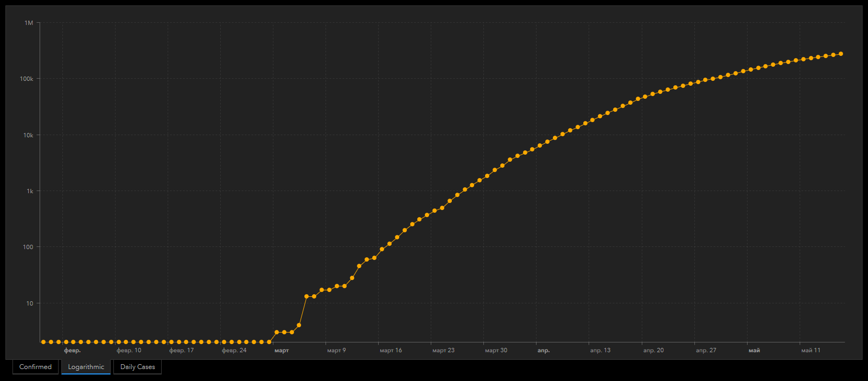Select the Logarithmic tab
Viewport: 868px width, 381px height.
pyautogui.click(x=86, y=367)
